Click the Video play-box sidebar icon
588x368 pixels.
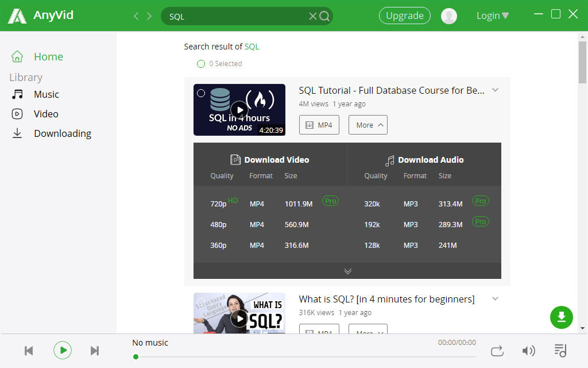pyautogui.click(x=17, y=114)
